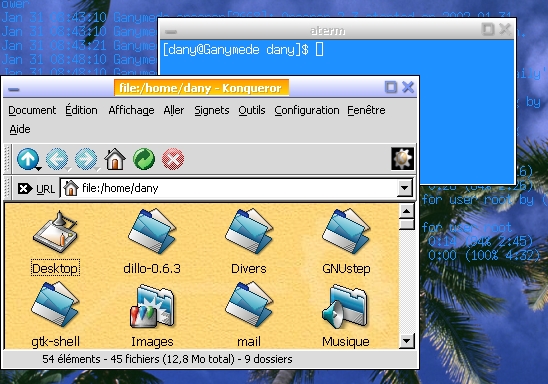Expand the URL combo box dropdown
This screenshot has height=384, width=548.
pos(404,188)
